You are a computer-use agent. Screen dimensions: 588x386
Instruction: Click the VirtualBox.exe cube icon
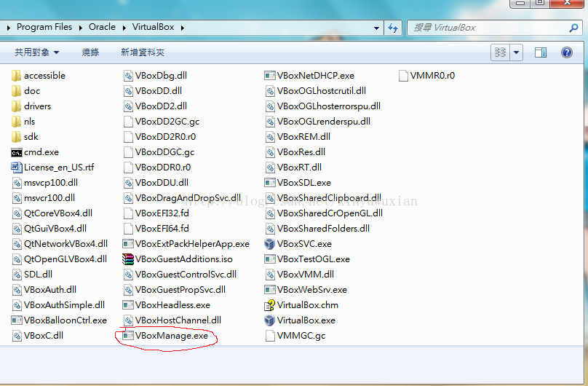point(270,320)
